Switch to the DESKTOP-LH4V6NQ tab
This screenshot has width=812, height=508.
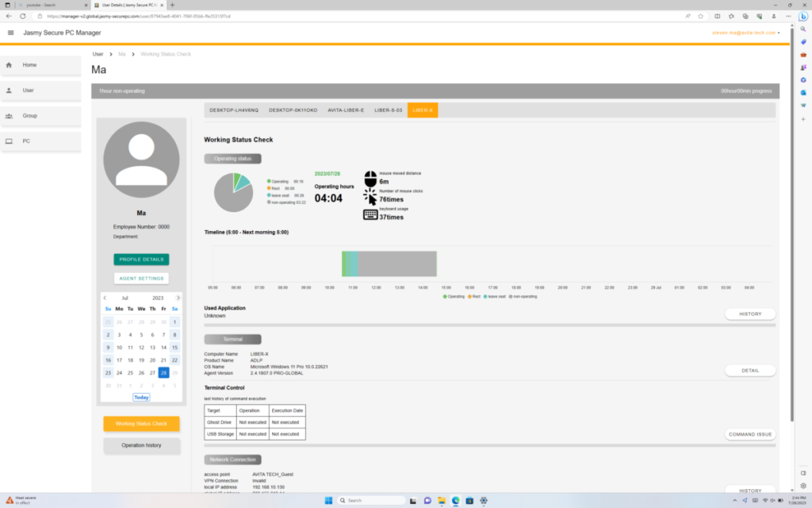coord(234,110)
